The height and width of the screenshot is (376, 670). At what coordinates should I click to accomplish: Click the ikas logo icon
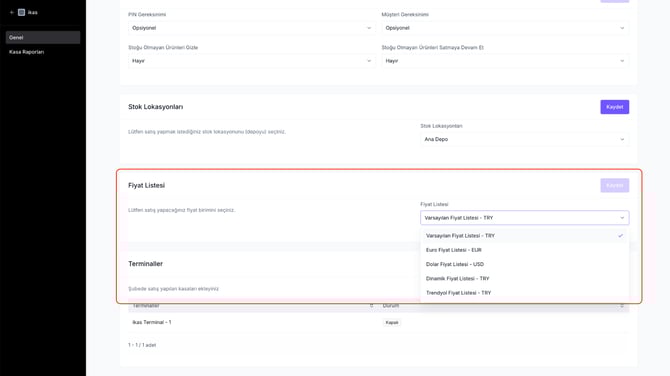click(21, 12)
